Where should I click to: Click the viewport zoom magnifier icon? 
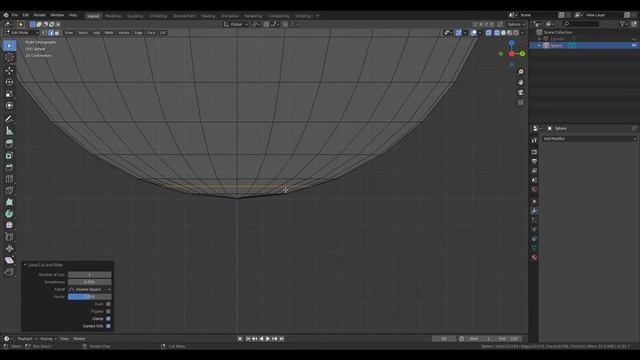520,72
